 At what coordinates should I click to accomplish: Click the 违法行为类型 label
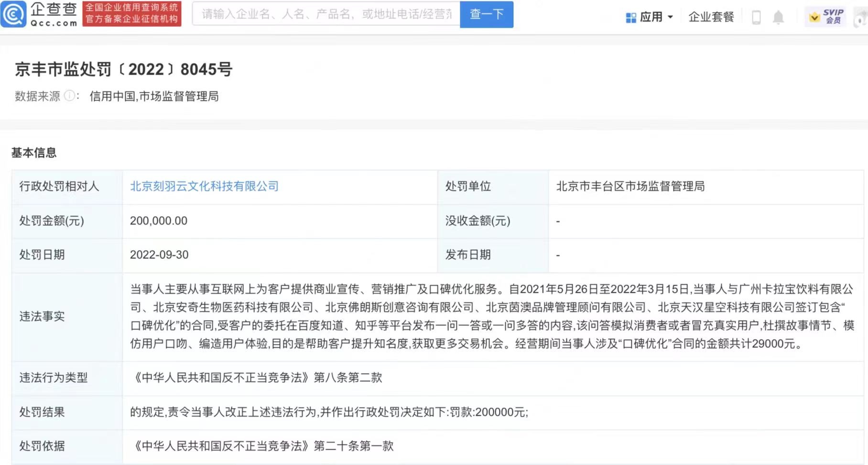(x=54, y=377)
